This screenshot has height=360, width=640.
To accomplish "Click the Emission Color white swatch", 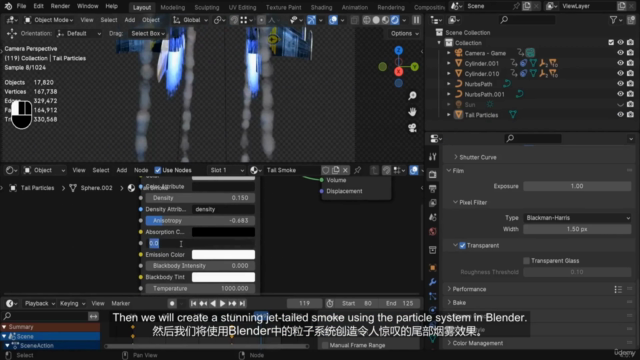I will pyautogui.click(x=223, y=254).
